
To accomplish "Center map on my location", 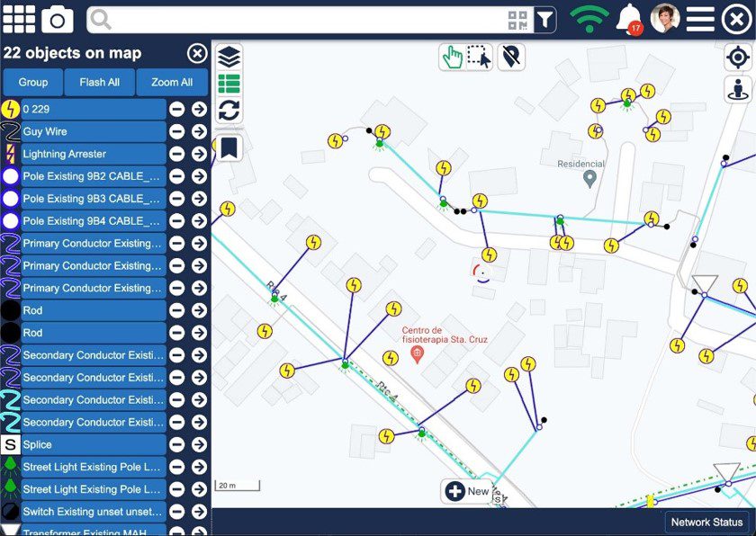I will [737, 57].
